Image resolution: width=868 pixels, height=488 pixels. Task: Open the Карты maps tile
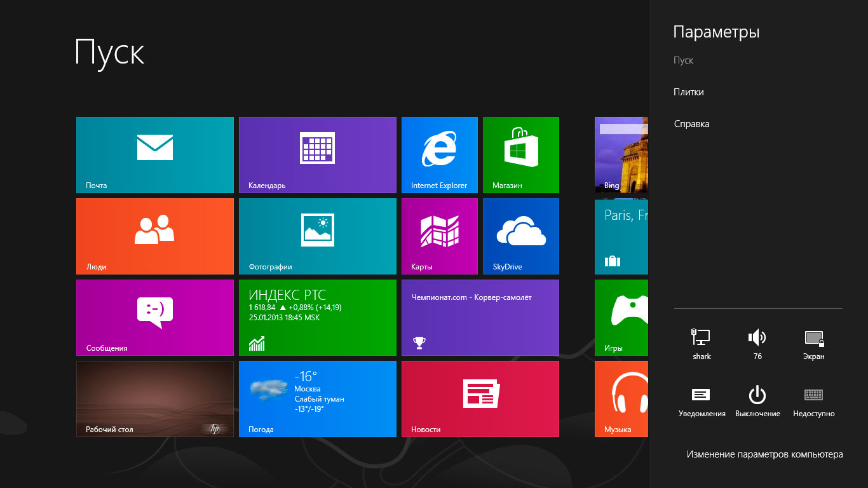pos(439,236)
